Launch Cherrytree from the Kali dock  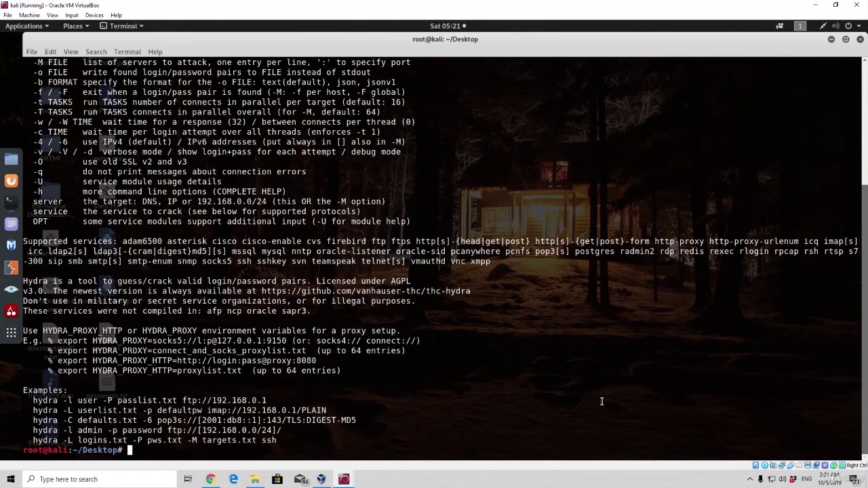coord(11,311)
